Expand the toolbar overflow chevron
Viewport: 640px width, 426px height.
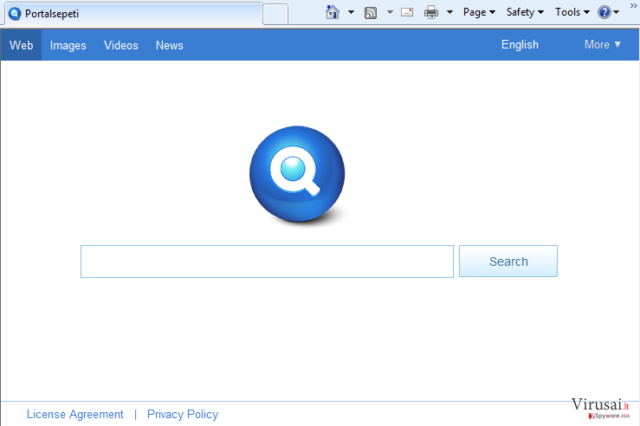[x=633, y=5]
